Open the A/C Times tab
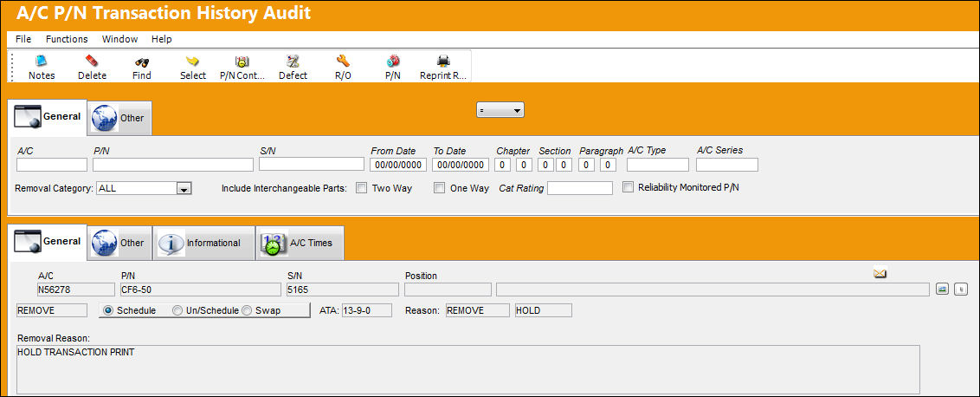Screen dimensions: 980x397 coord(300,243)
